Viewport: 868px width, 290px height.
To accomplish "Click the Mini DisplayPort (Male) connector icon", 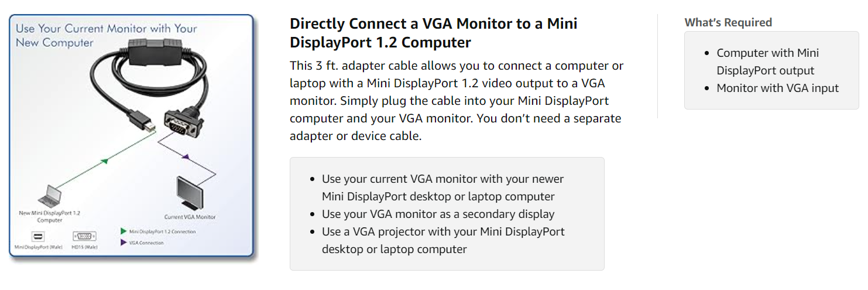I will 38,237.
